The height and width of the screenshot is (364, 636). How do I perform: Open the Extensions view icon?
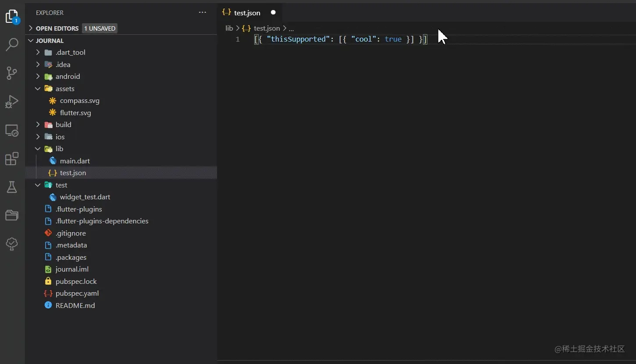(x=12, y=159)
